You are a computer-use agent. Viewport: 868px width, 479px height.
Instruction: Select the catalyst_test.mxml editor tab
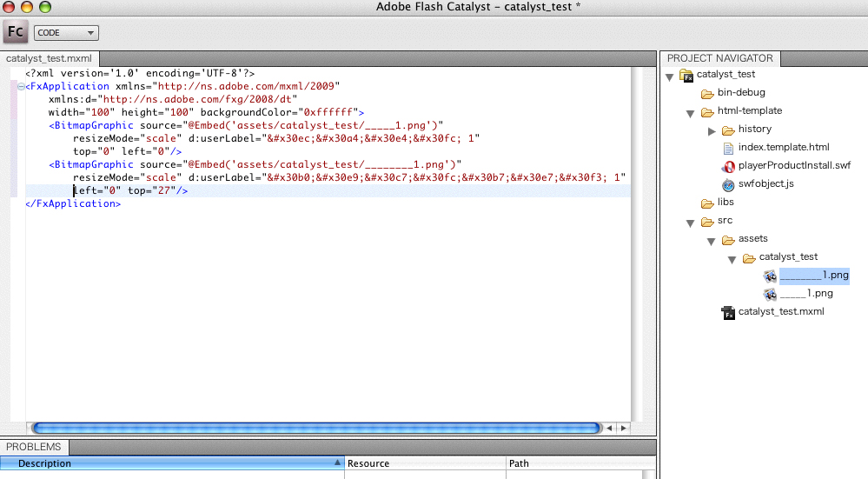pos(49,58)
